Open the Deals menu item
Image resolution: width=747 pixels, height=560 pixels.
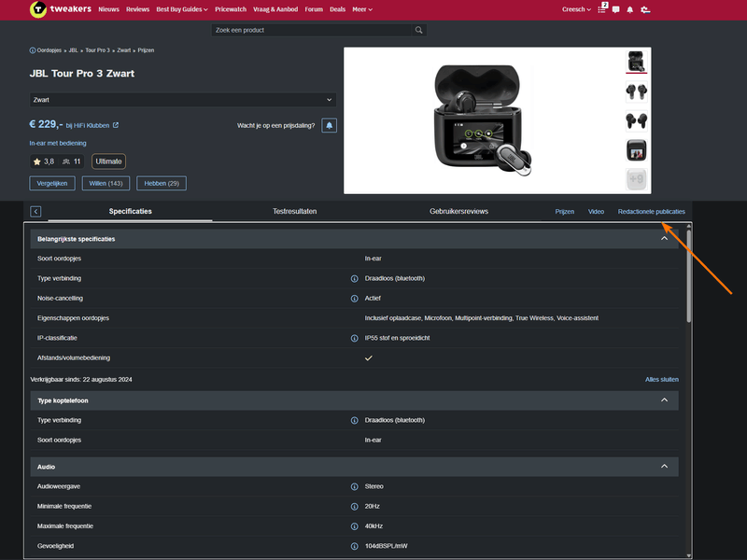coord(337,9)
